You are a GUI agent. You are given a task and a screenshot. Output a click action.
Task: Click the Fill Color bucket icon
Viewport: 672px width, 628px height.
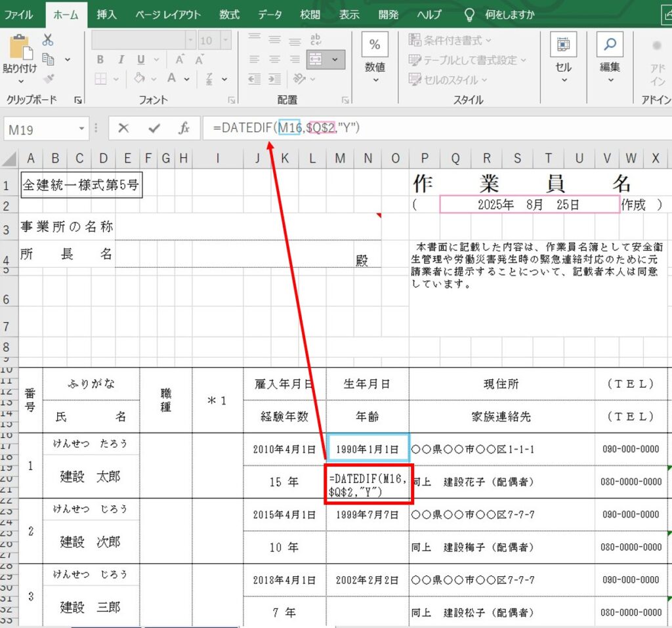tap(139, 79)
